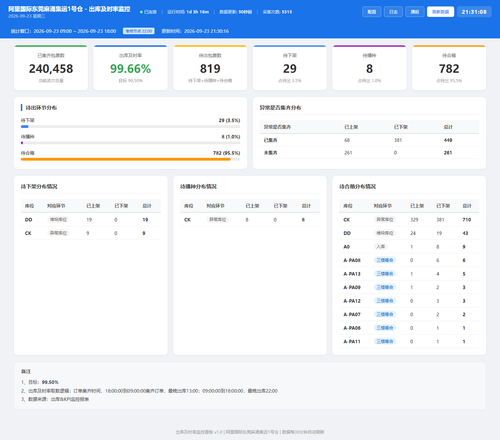This screenshot has width=500, height=440.
Task: Click total 19 in 待下架 DD row
Action: point(145,220)
